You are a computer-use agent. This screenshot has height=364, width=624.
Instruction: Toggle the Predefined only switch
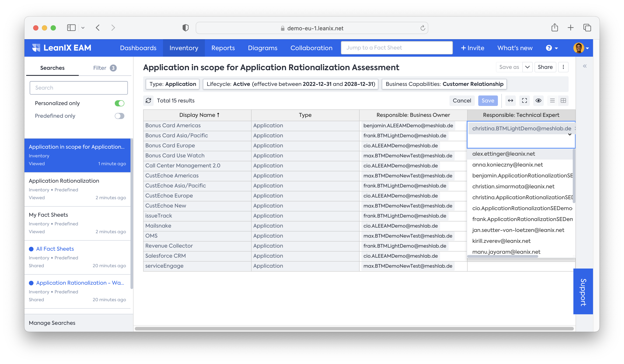(119, 116)
